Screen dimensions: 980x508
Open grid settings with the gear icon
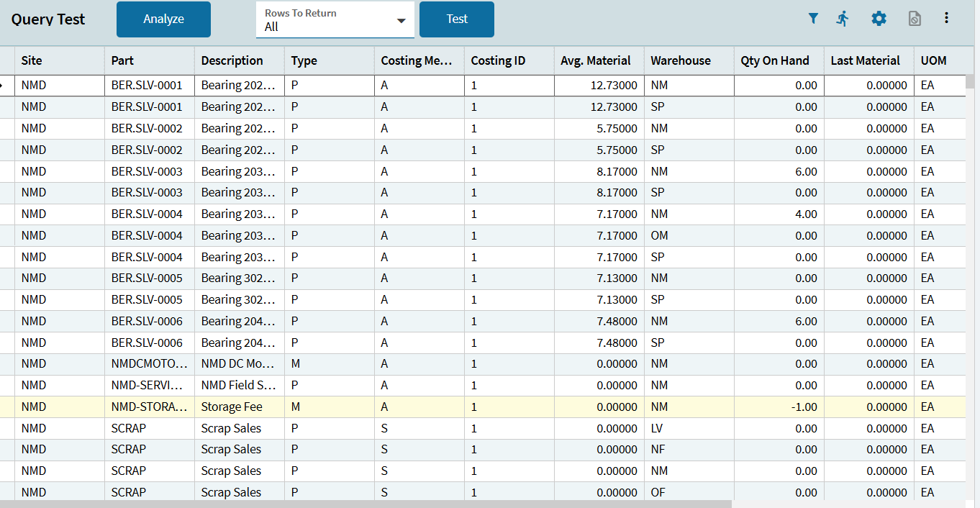[879, 19]
